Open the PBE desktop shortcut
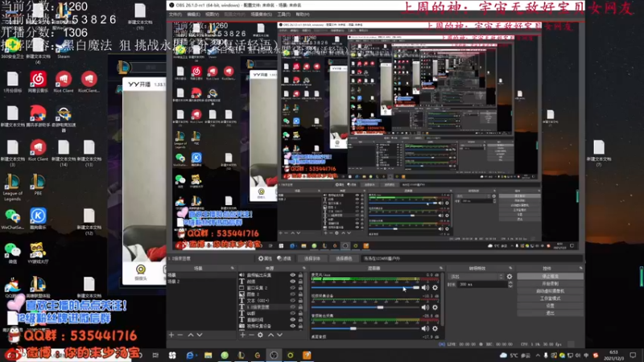The height and width of the screenshot is (362, 644). tap(38, 184)
